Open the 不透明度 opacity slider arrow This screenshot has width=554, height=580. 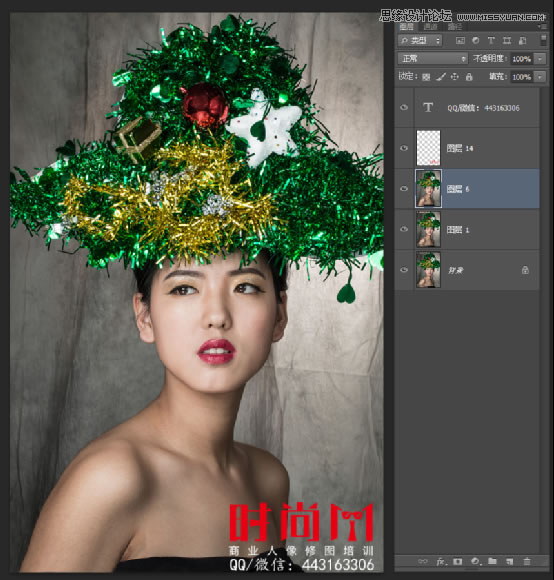coord(540,59)
